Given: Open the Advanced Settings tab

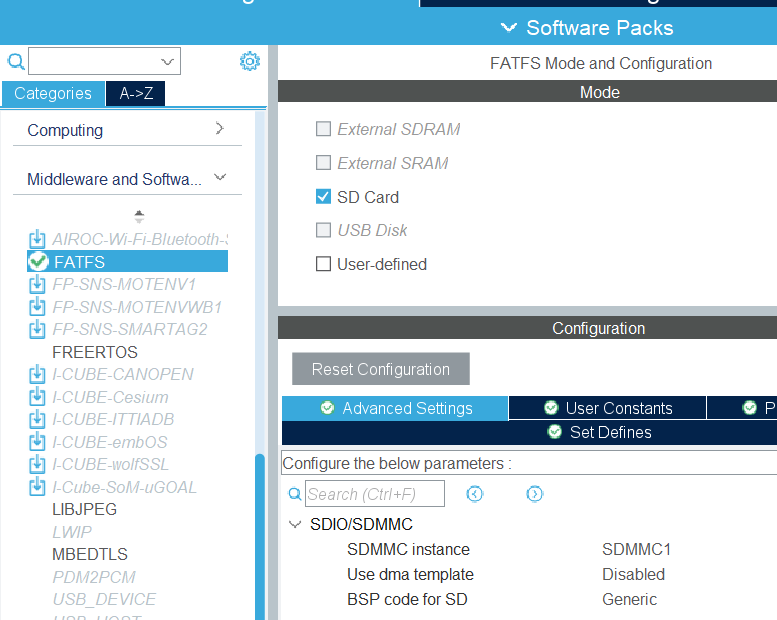Looking at the screenshot, I should (395, 408).
